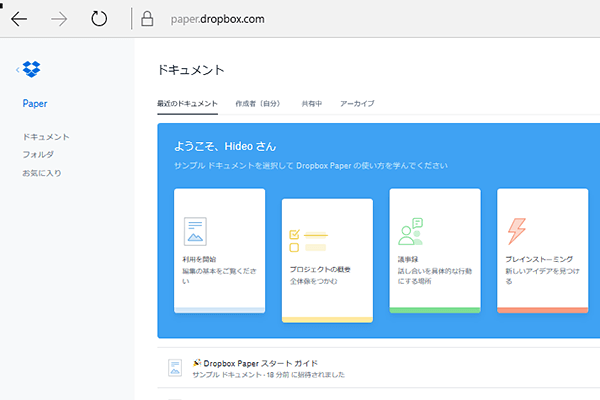
Task: Click the padlock security icon
Action: point(147,19)
